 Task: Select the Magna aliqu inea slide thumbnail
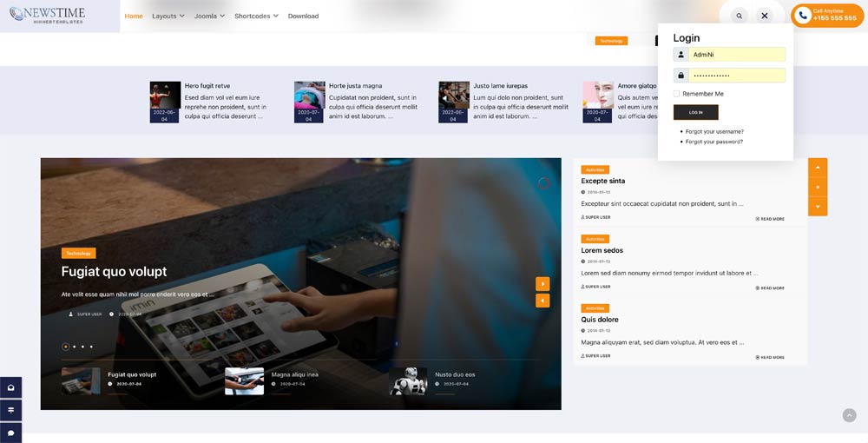pos(244,380)
